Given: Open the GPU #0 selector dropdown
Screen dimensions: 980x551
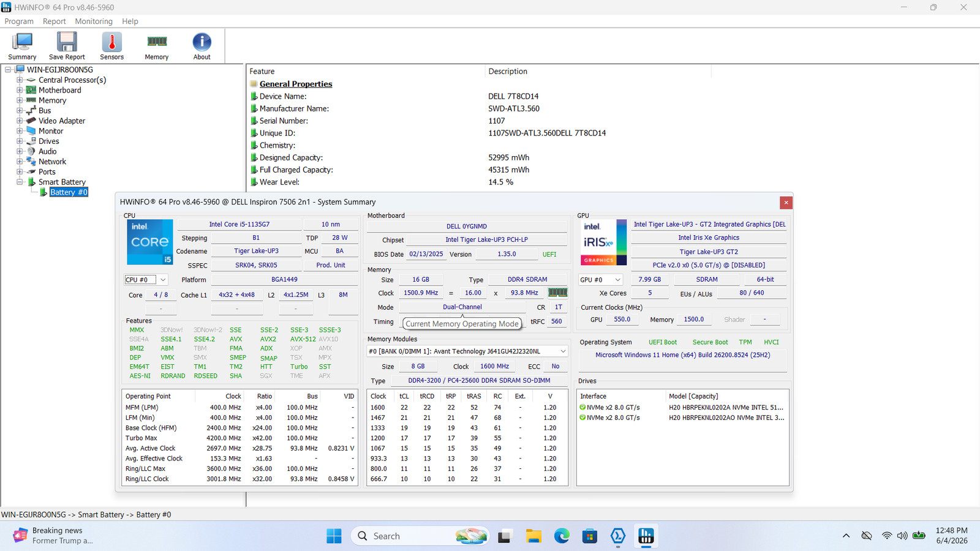Looking at the screenshot, I should tap(601, 280).
